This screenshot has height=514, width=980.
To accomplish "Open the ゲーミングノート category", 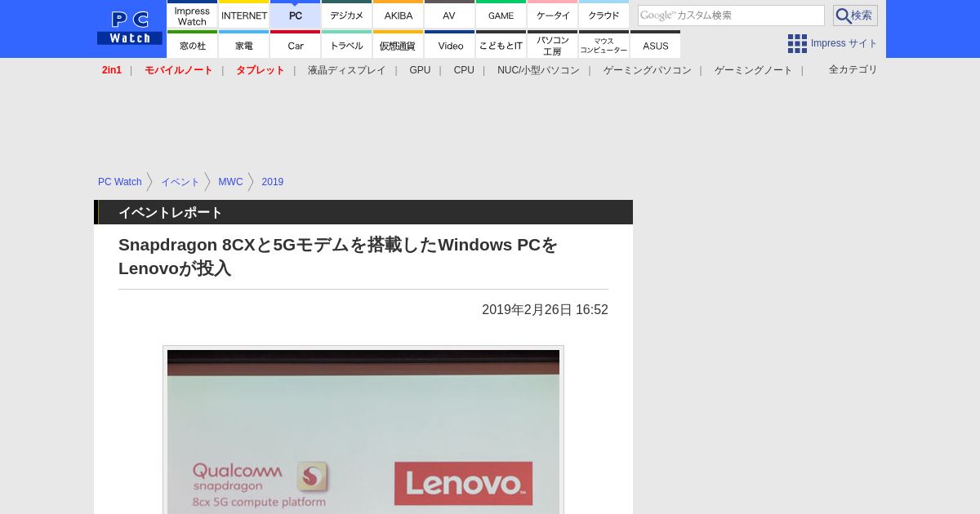I will point(754,70).
